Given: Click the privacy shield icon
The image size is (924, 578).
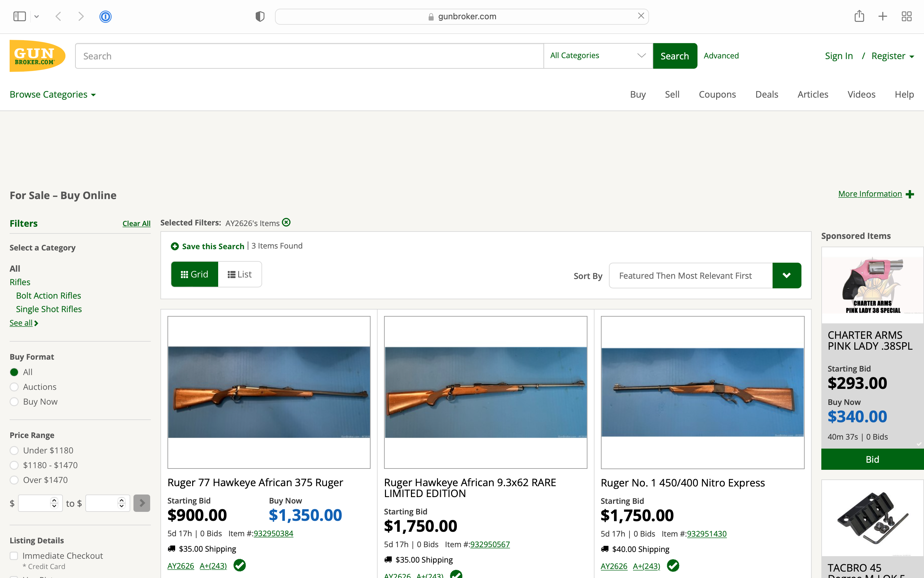Looking at the screenshot, I should [x=260, y=16].
